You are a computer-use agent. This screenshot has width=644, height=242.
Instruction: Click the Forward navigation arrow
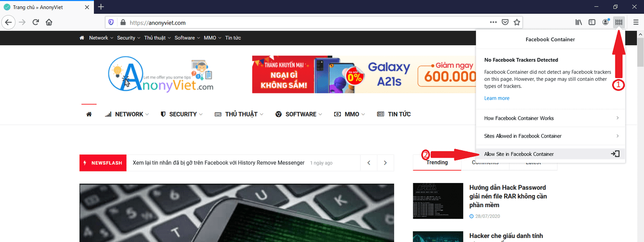point(22,22)
